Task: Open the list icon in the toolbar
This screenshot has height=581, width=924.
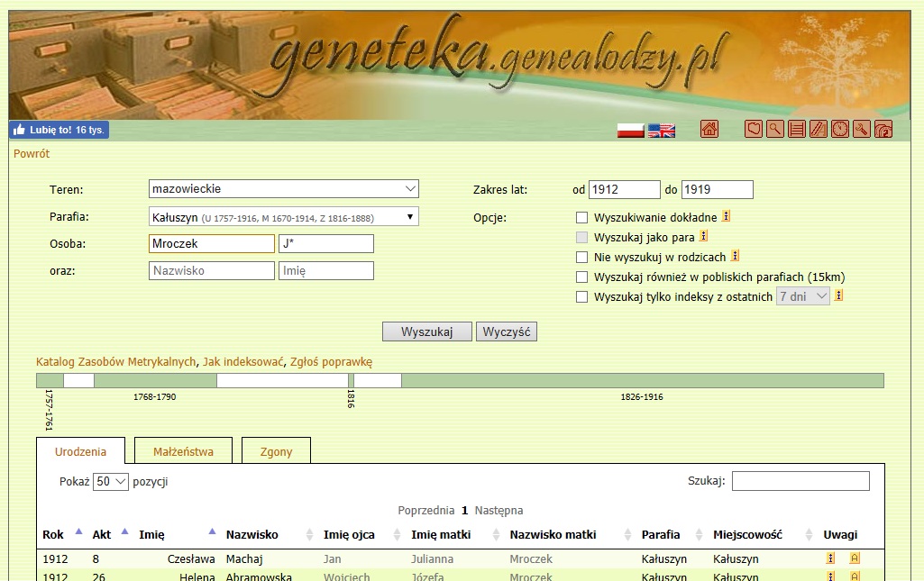Action: [x=797, y=130]
